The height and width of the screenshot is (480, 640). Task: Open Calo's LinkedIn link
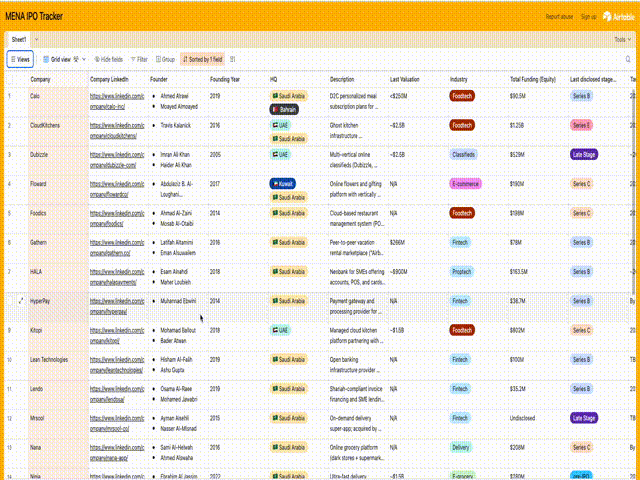(x=117, y=101)
